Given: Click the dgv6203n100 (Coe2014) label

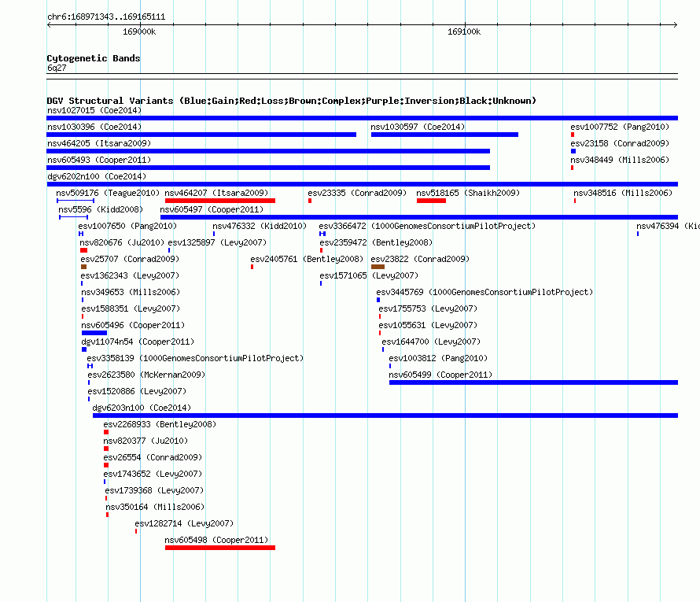Looking at the screenshot, I should point(142,408).
